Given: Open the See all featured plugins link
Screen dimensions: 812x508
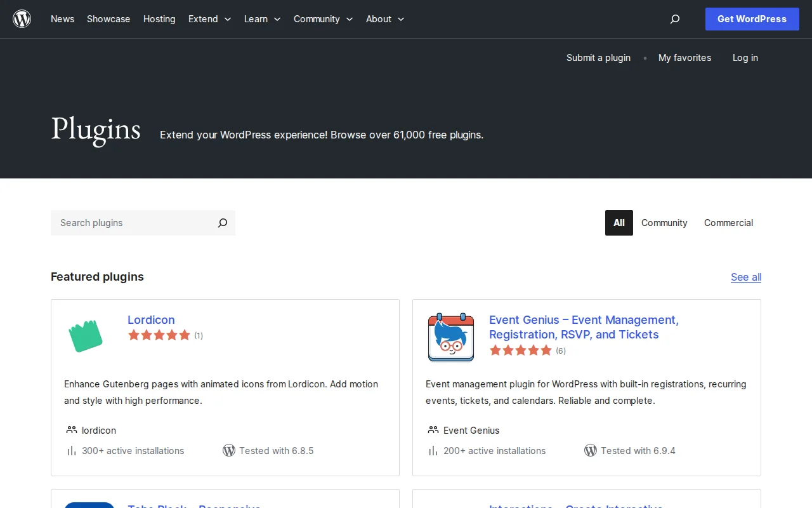Looking at the screenshot, I should pyautogui.click(x=745, y=277).
